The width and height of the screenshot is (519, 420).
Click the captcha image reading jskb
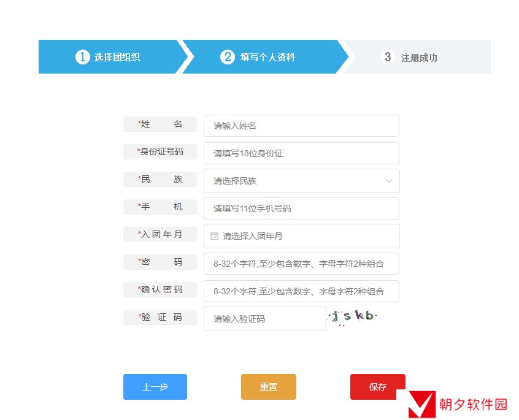point(353,318)
